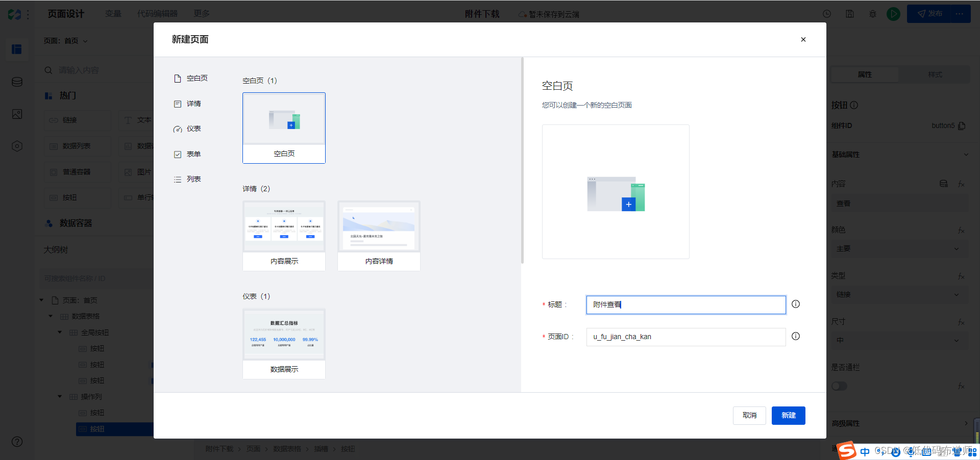Open the 颜色 dropdown showing 主要

[x=900, y=249]
